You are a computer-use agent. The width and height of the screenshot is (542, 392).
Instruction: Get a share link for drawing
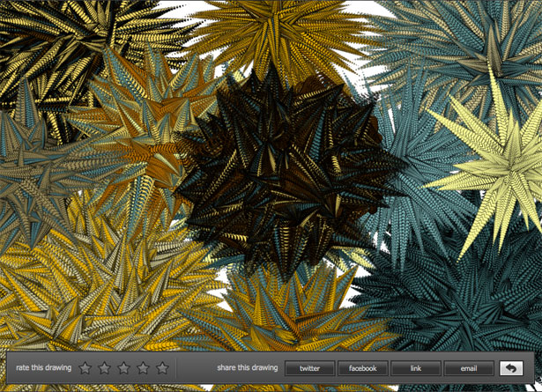pos(416,368)
